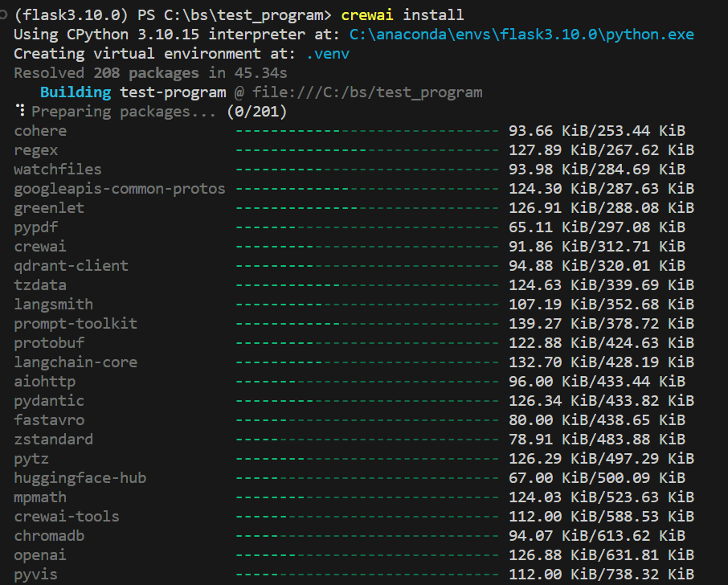Click the 'openai' package name
This screenshot has height=585, width=728.
[40, 555]
